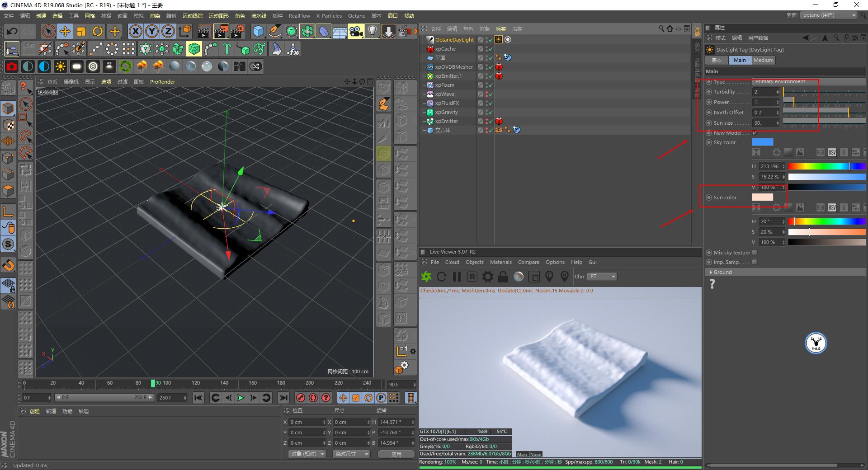Image resolution: width=868 pixels, height=470 pixels.
Task: Open the render settings icon in the toolbar
Action: tap(238, 31)
